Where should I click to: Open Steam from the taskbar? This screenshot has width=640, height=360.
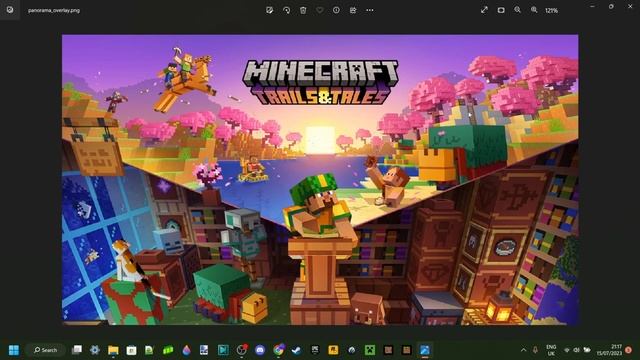pyautogui.click(x=297, y=350)
